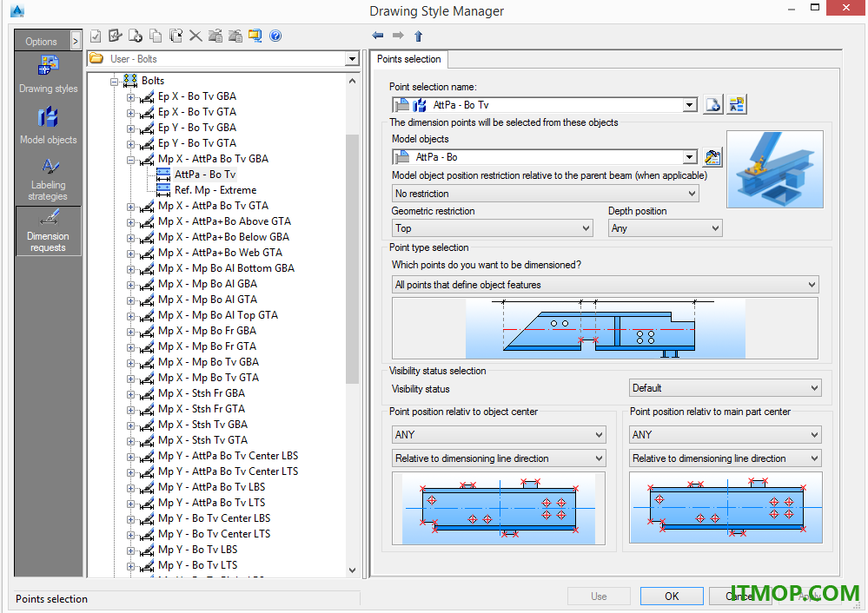This screenshot has height=613, width=868.
Task: Click the Options expand arrow button
Action: (x=76, y=41)
